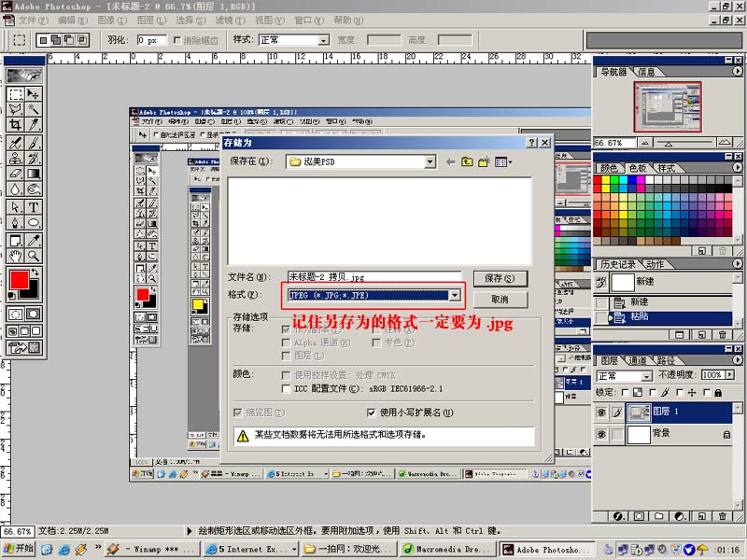Screen dimensions: 747x560
Task: Swap foreground and background colors
Action: tap(35, 272)
